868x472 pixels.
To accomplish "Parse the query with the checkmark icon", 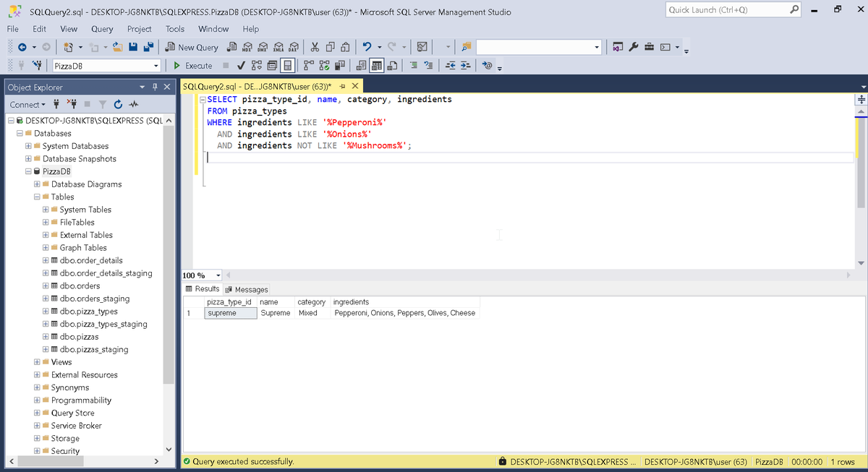I will (x=240, y=66).
